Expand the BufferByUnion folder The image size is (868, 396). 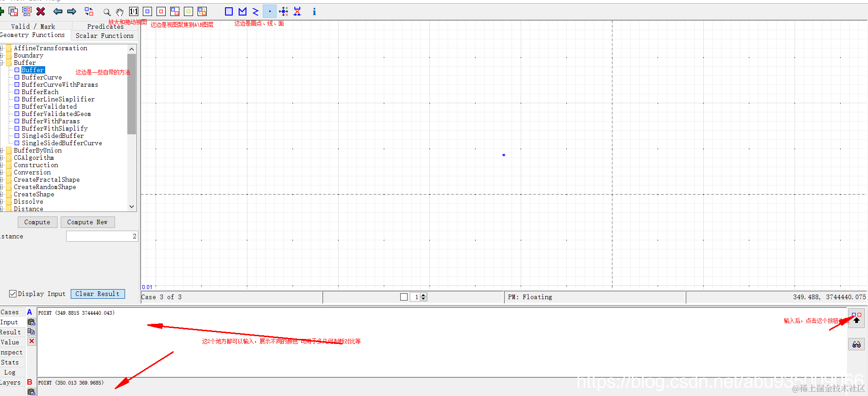[x=2, y=150]
